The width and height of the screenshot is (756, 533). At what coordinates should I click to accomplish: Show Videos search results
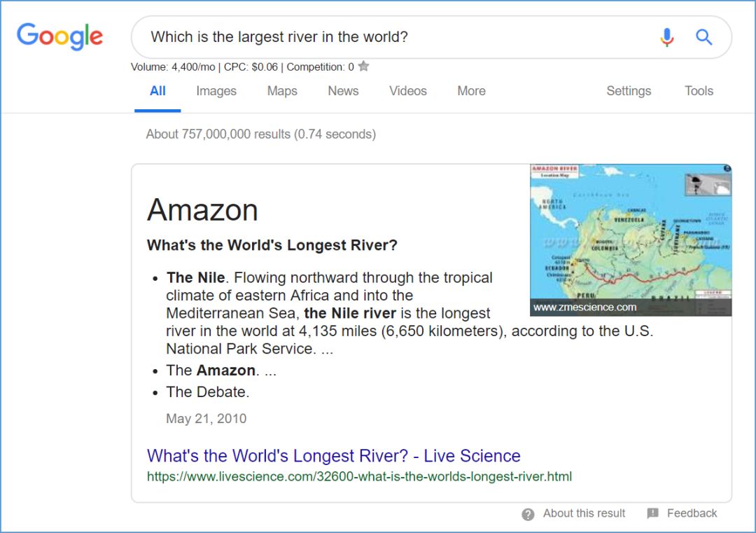pos(408,91)
